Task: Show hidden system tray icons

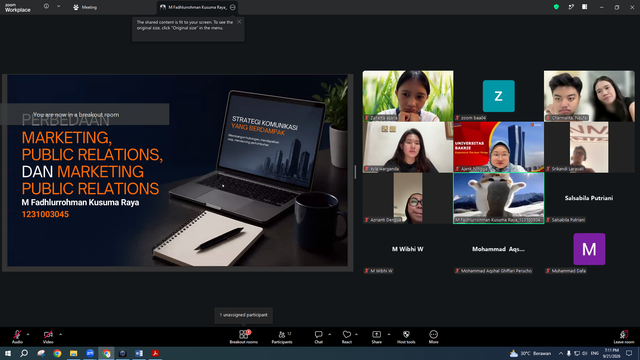Action: click(x=561, y=353)
